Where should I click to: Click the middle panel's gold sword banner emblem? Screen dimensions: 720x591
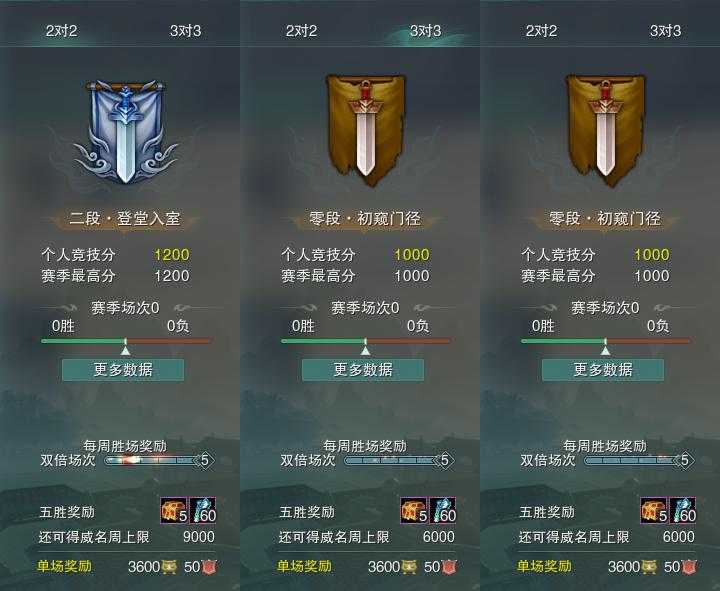[366, 130]
